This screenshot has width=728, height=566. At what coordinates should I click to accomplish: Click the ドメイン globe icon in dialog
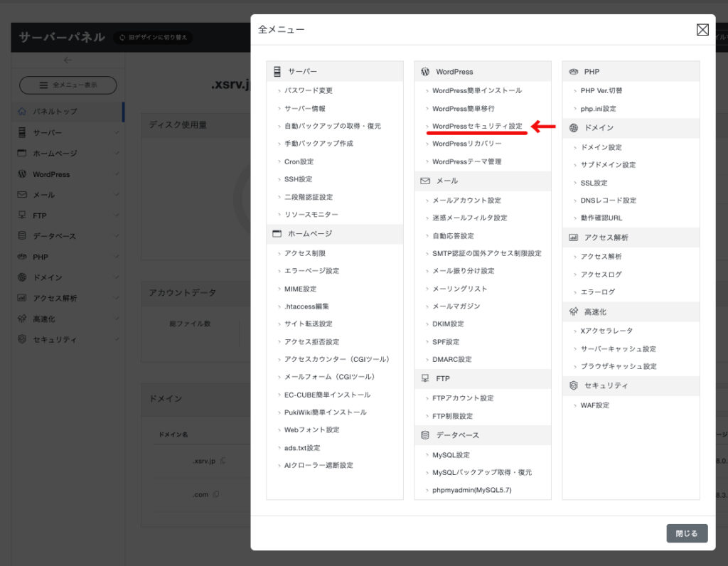coord(574,128)
